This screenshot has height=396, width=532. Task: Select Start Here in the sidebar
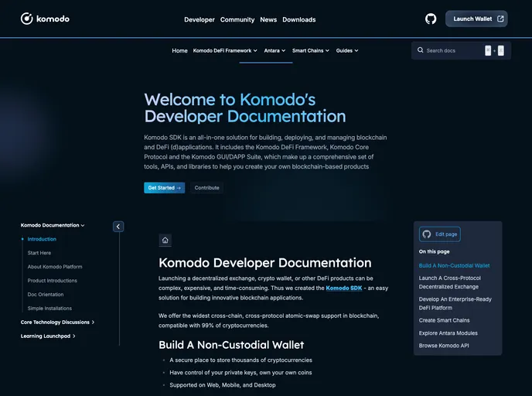[39, 253]
